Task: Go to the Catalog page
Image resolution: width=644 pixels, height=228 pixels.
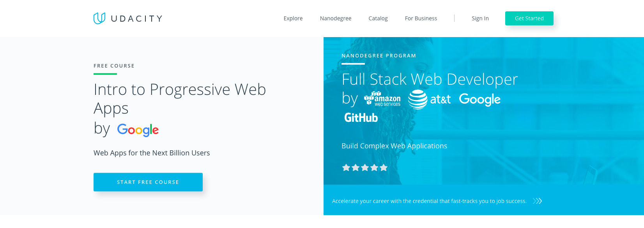Action: (x=378, y=18)
